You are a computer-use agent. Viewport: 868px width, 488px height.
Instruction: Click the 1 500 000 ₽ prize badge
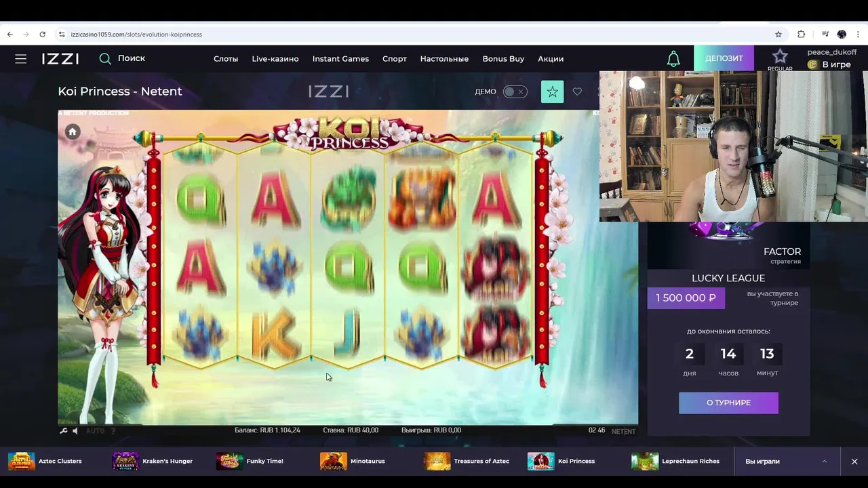click(686, 298)
